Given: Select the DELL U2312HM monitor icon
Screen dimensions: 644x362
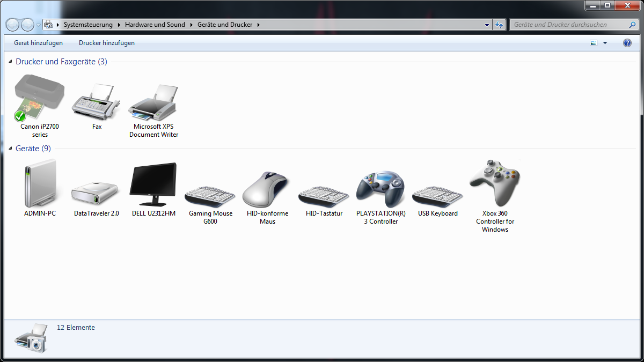Looking at the screenshot, I should click(153, 184).
